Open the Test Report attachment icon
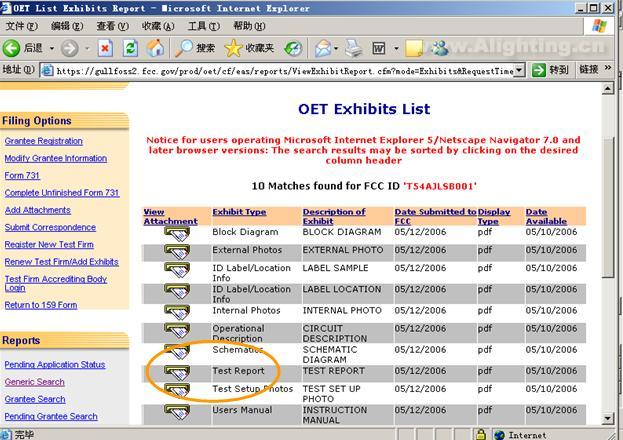 tap(177, 372)
